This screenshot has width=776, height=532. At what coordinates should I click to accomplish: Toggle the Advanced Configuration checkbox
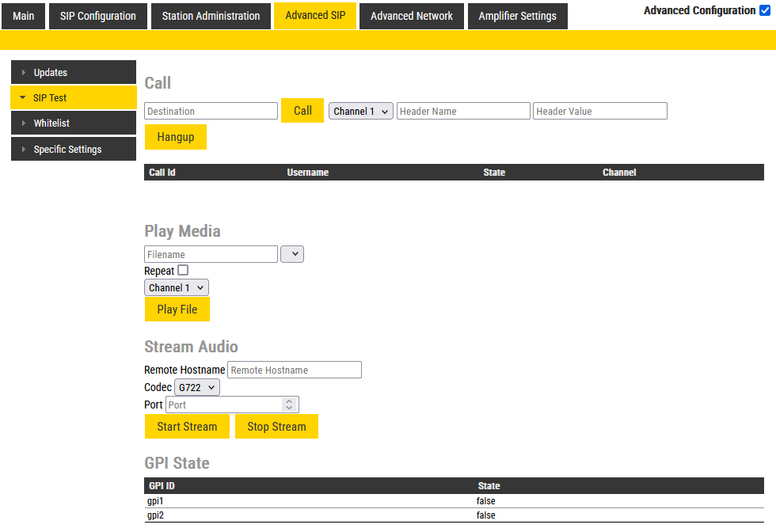coord(764,10)
